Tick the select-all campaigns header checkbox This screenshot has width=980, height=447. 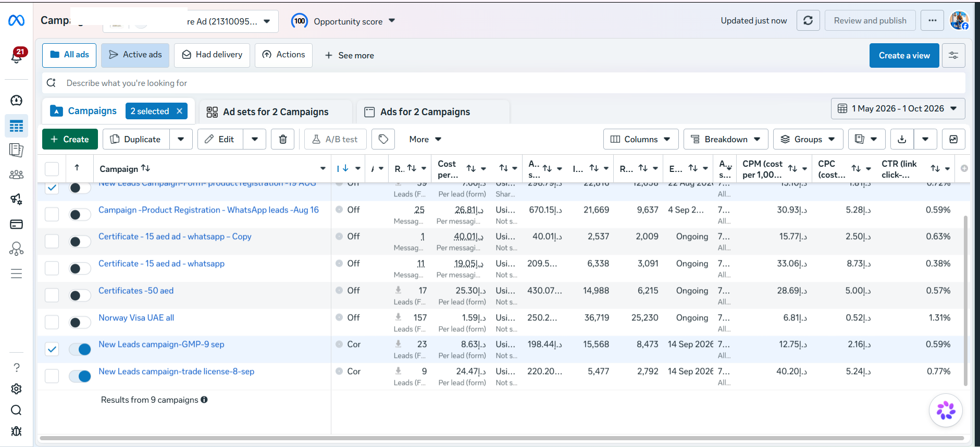click(52, 169)
